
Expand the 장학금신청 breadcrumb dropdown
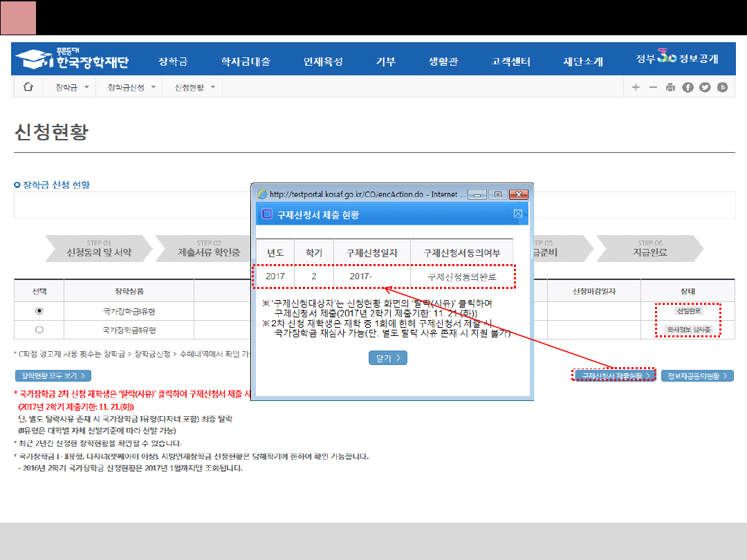coord(131,87)
